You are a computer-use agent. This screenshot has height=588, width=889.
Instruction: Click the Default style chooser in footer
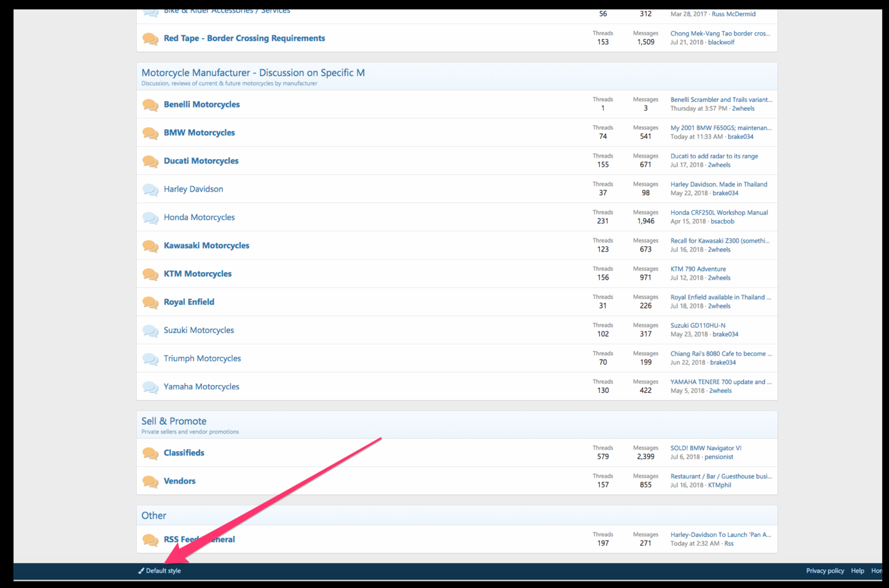pyautogui.click(x=159, y=571)
